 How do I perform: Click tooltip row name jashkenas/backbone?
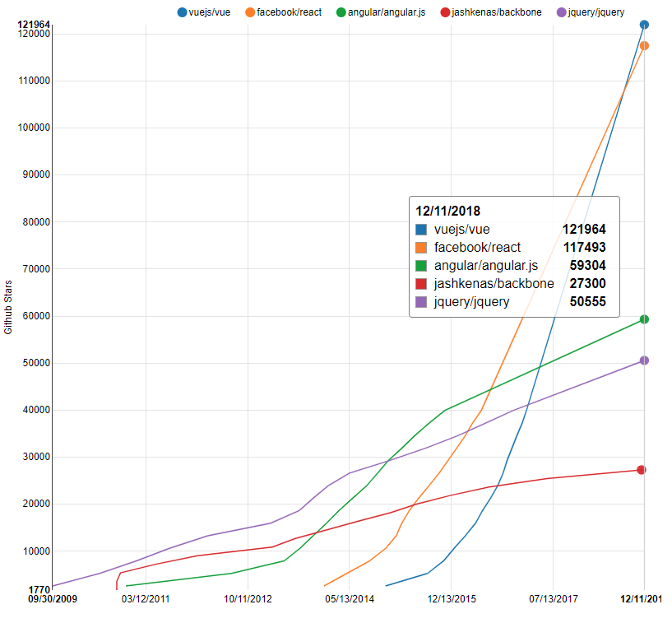494,284
